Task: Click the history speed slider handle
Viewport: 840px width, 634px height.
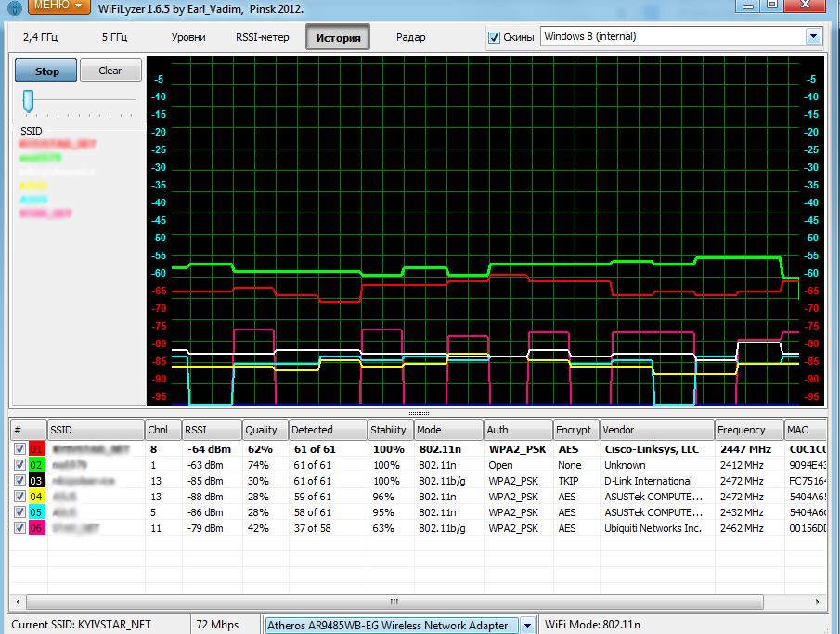Action: point(28,101)
